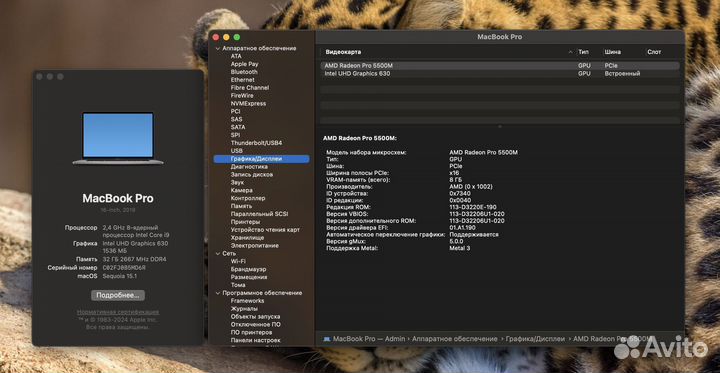
Task: Select Объекты запуска in the sidebar
Action: 255,316
